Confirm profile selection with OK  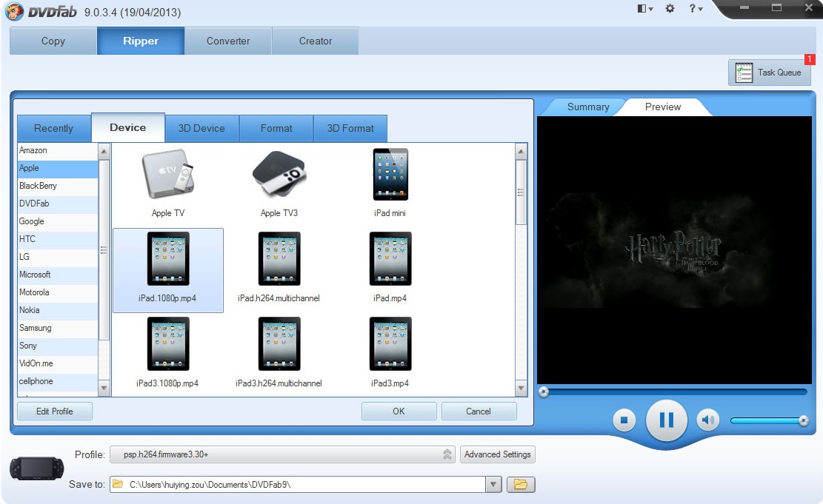coord(399,411)
